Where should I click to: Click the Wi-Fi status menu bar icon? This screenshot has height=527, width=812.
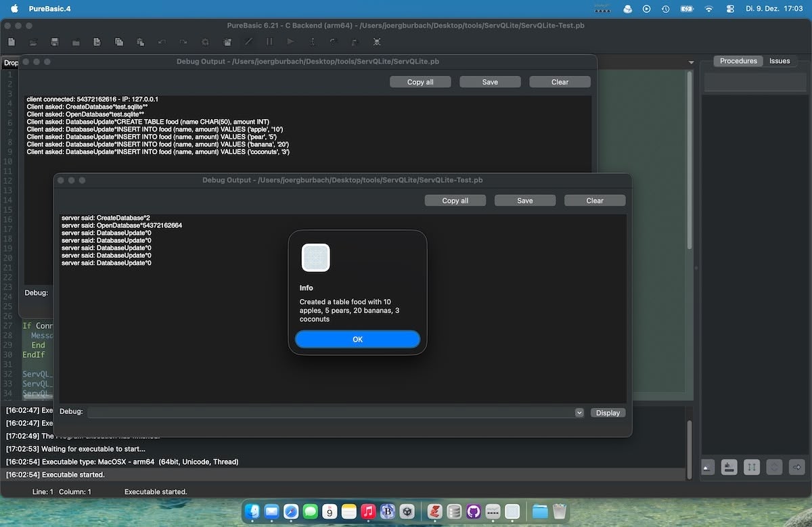(x=708, y=9)
